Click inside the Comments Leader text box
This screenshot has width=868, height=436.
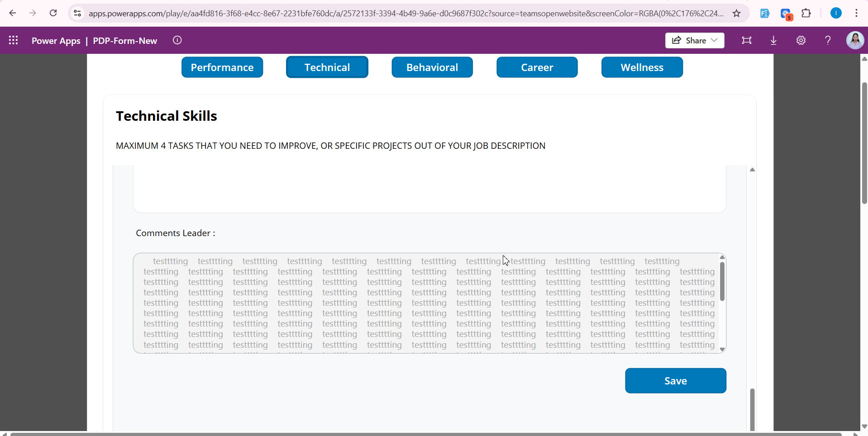(425, 303)
